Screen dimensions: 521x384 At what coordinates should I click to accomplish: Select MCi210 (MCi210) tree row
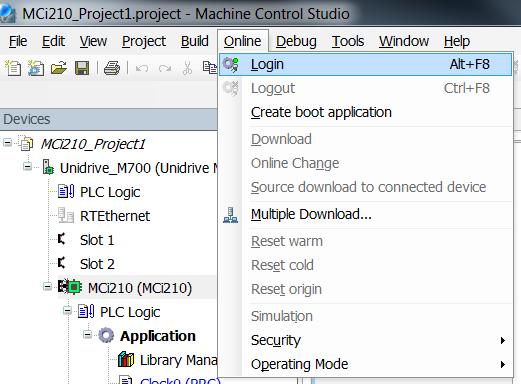[140, 288]
